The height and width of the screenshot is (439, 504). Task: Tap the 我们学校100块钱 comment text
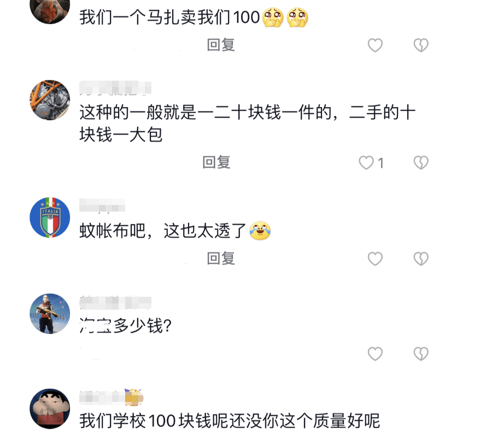click(x=230, y=420)
